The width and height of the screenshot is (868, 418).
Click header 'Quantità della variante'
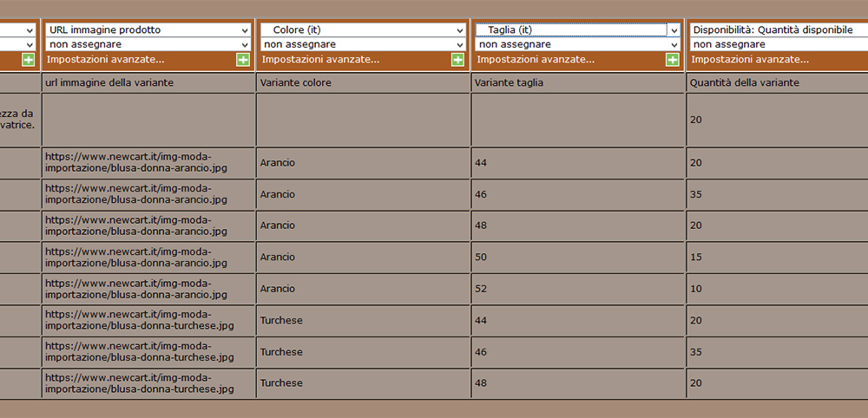(744, 83)
